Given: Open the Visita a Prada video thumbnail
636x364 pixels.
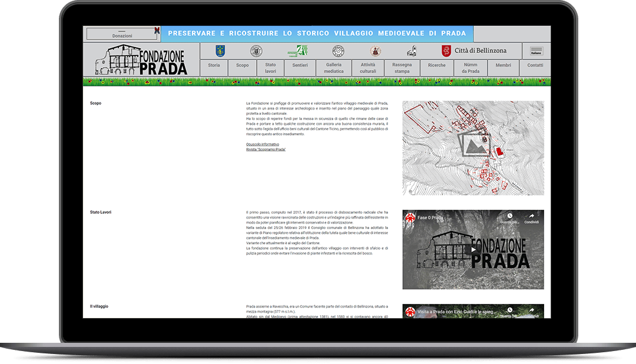Looking at the screenshot, I should [473, 312].
